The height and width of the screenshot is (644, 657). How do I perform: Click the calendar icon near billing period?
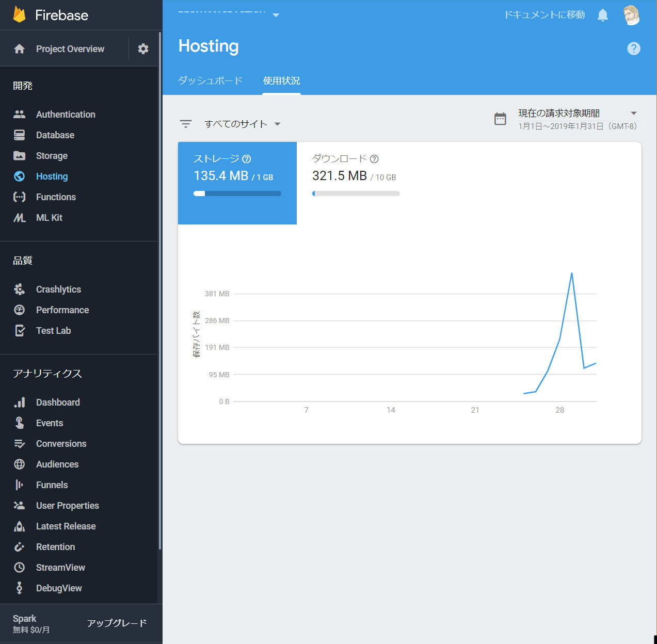tap(500, 119)
